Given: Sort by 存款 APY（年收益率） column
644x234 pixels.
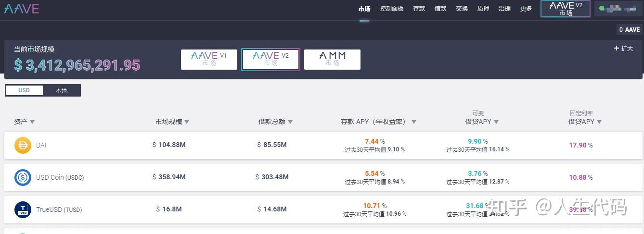Looking at the screenshot, I should [378, 122].
